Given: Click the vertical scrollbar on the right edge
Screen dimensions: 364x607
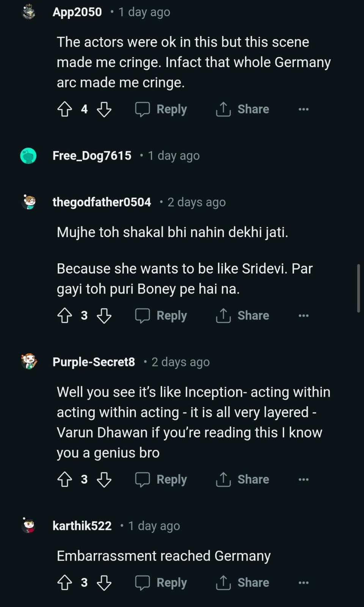Looking at the screenshot, I should tap(358, 288).
